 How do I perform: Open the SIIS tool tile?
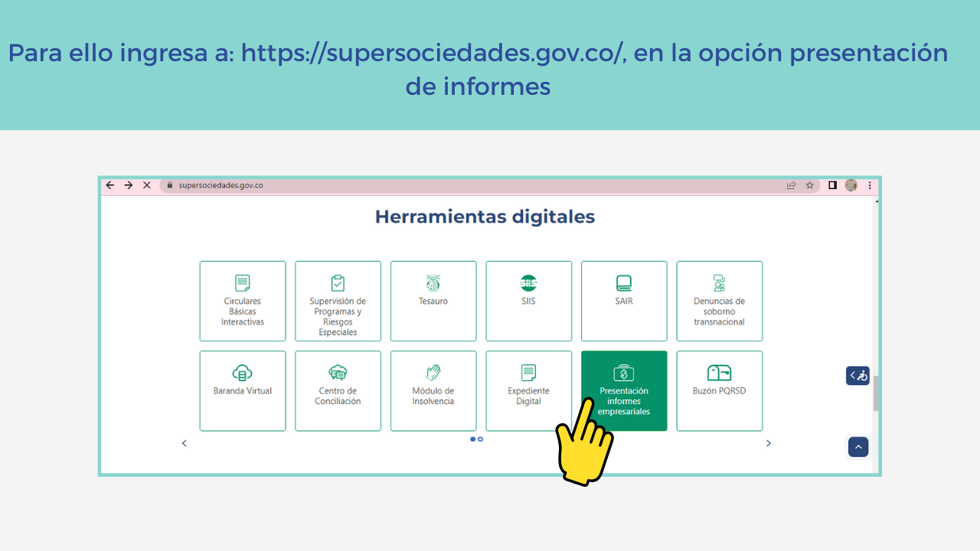528,301
